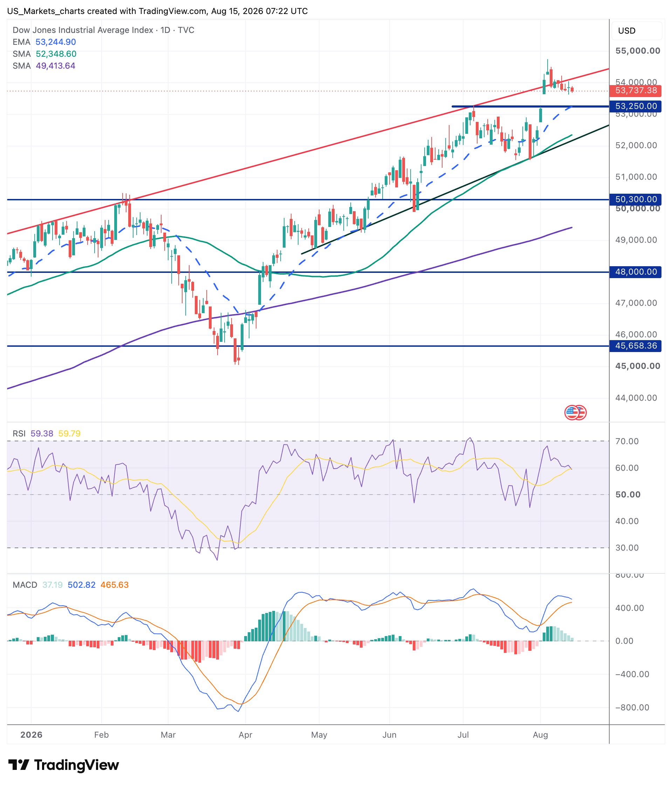Screen dimensions: 672x786
Task: Click the Mar label on the time axis
Action: click(x=168, y=735)
